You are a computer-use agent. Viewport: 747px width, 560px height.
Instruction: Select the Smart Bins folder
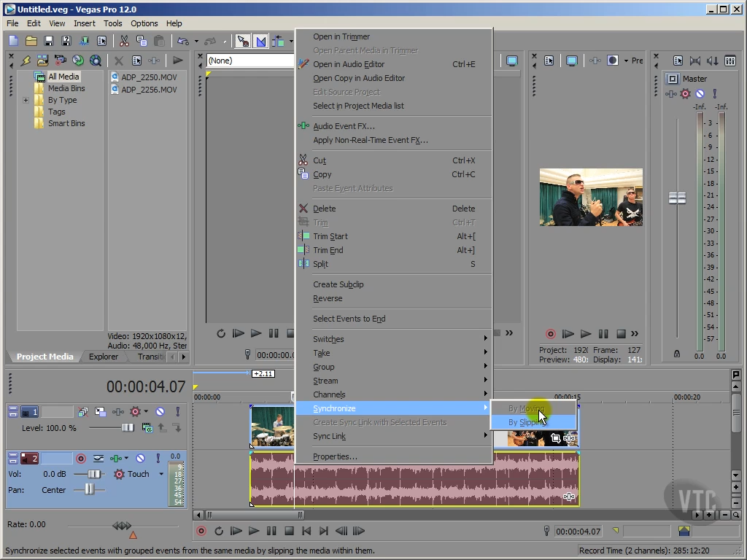coord(66,123)
